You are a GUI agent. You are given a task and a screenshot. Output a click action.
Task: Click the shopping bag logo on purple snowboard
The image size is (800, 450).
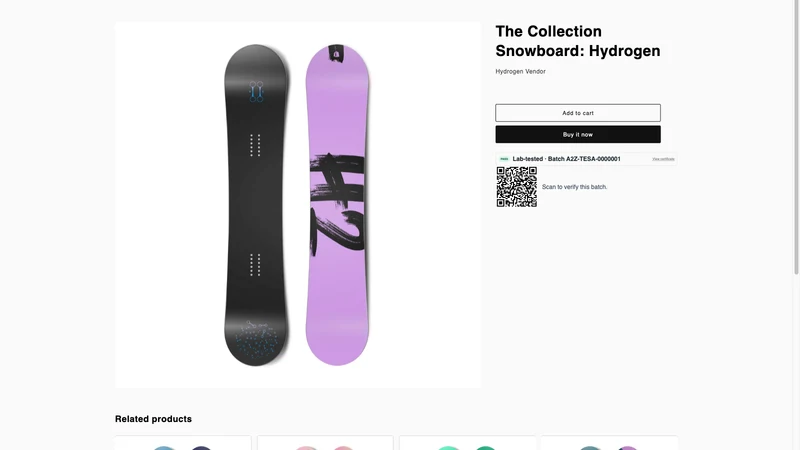tap(336, 53)
